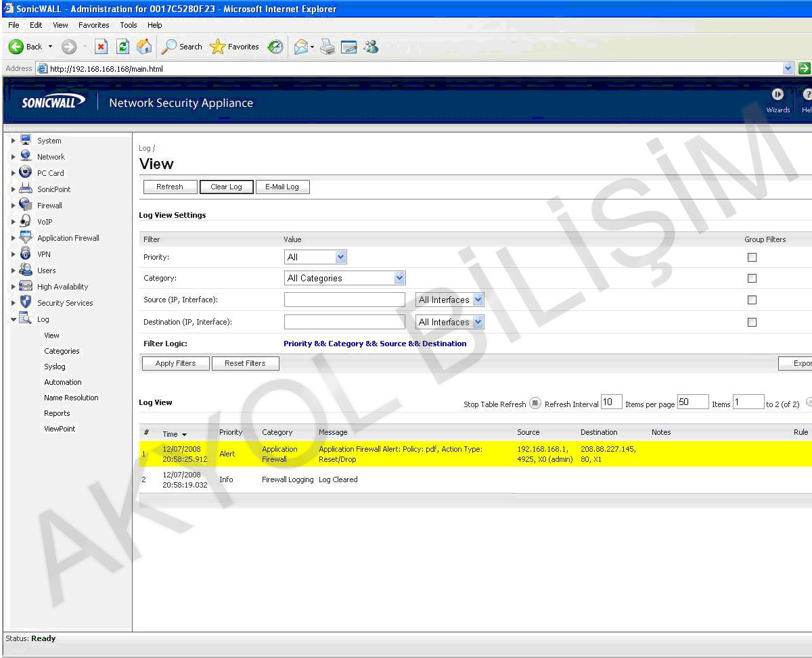Click the Security Services shield icon

[26, 302]
